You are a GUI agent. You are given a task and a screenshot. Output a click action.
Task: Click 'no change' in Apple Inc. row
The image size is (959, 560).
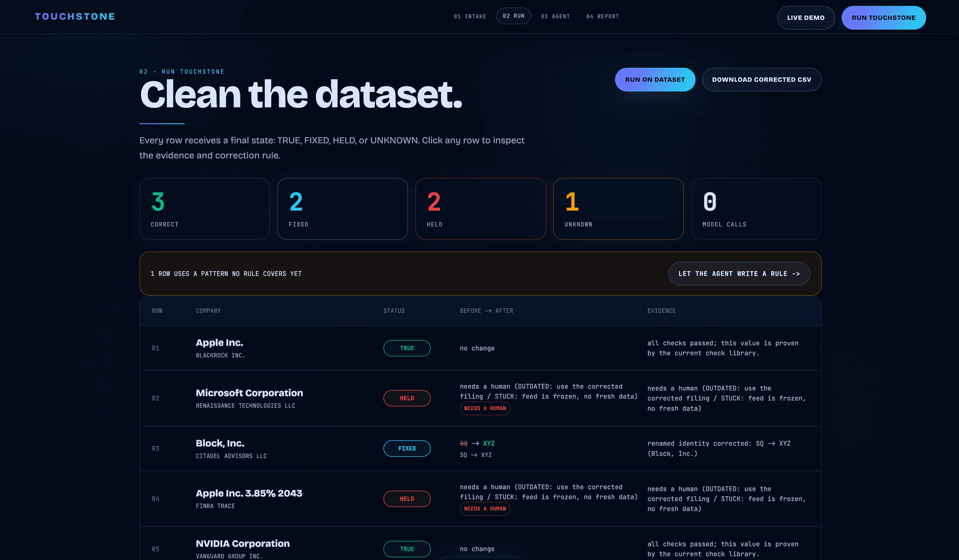point(477,348)
